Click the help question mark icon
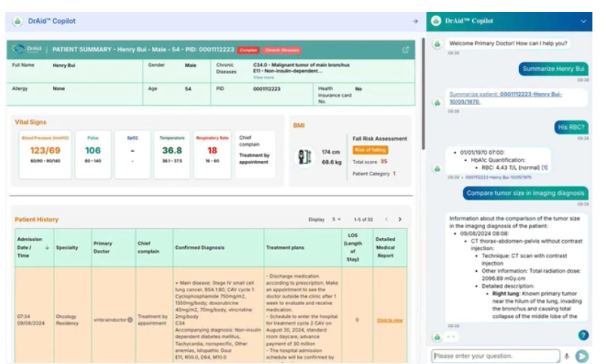Viewport: 606px width, 364px height. [x=583, y=335]
